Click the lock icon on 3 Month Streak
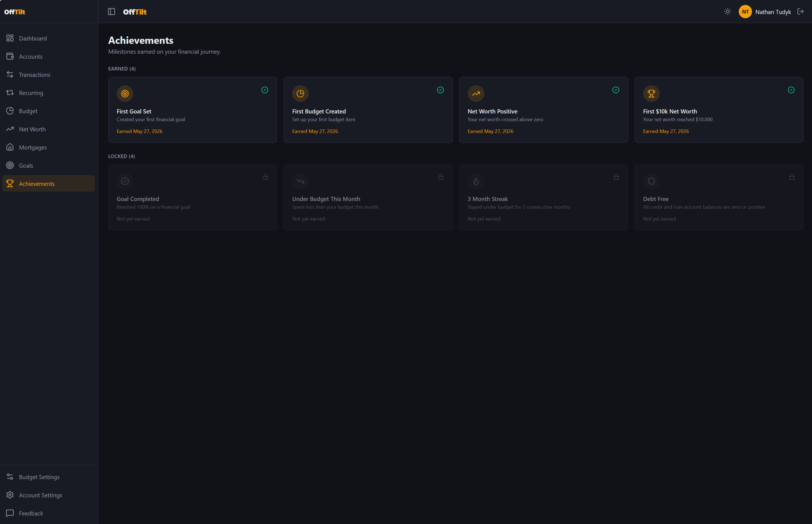The width and height of the screenshot is (812, 524). point(616,177)
